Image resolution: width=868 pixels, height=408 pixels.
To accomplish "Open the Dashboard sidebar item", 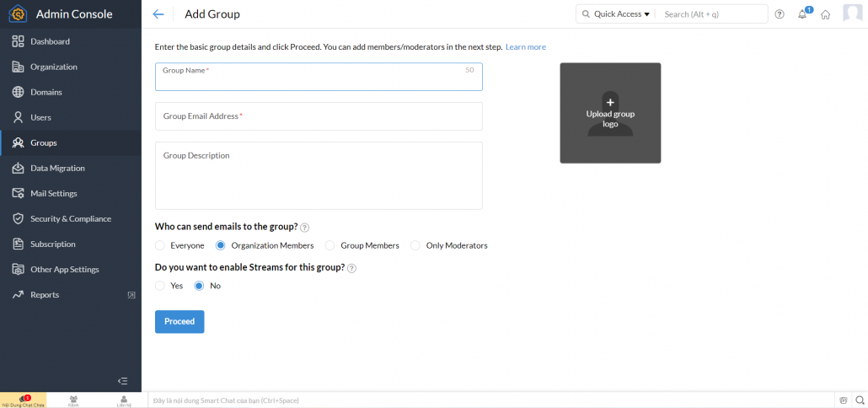I will 71,41.
